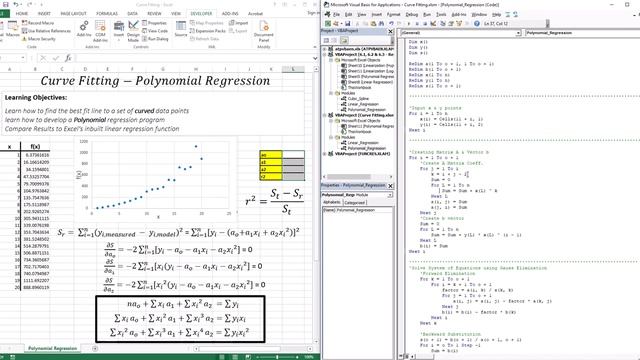Image resolution: width=640 pixels, height=360 pixels.
Task: Expand the VBAProject (FUNCRES.XLAM) node
Action: (x=325, y=154)
